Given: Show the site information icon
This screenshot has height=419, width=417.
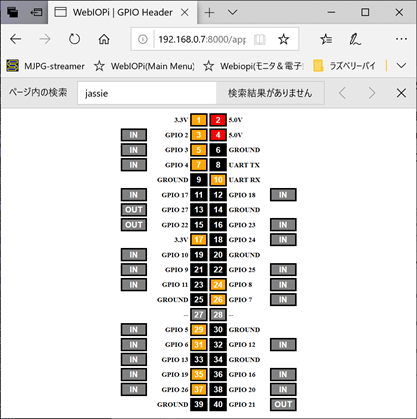Looking at the screenshot, I should (x=143, y=40).
